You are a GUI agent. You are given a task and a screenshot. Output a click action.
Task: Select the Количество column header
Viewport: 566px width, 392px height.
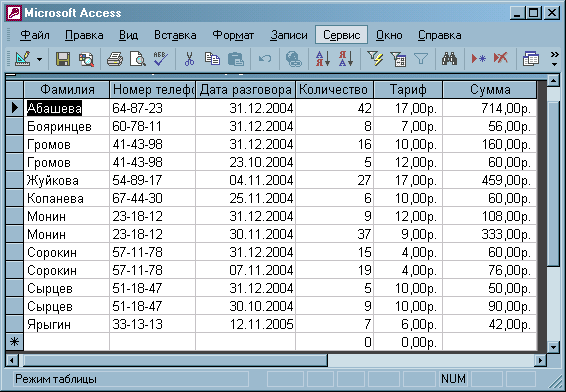pyautogui.click(x=334, y=90)
